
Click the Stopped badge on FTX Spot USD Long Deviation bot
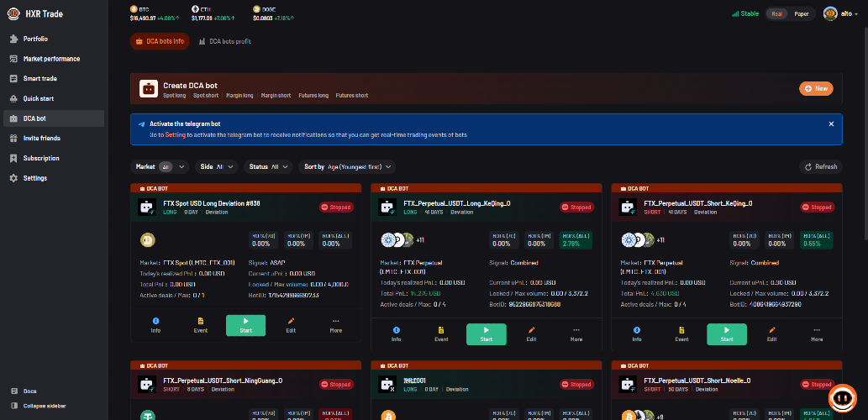point(337,207)
